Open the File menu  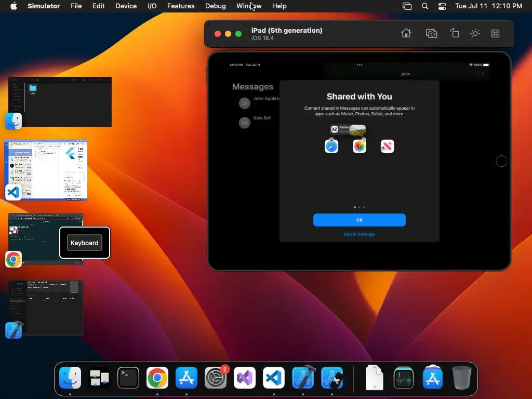76,6
